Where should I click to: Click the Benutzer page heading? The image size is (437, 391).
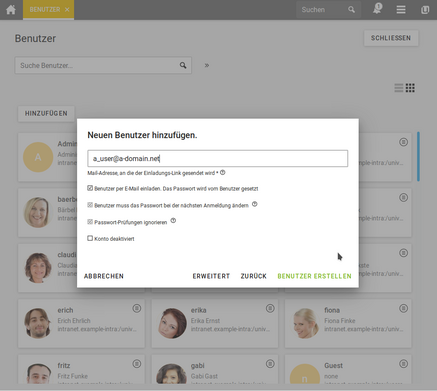(35, 38)
